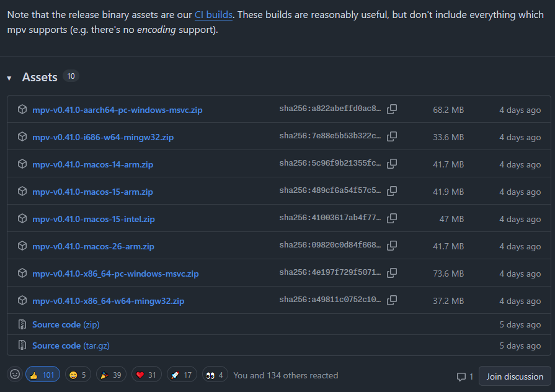Click hash text sha256:5c96f9b21355fc…

point(330,164)
